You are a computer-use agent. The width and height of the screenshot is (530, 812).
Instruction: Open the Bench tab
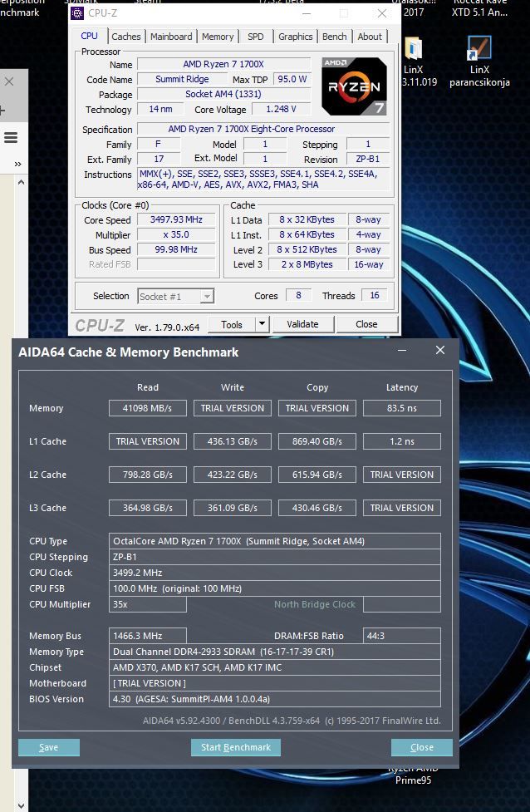coord(334,37)
